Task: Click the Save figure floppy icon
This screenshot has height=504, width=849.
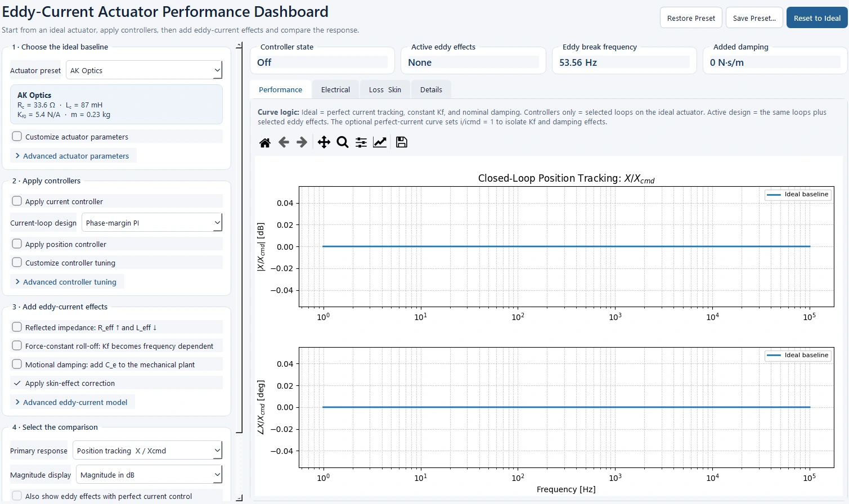Action: tap(402, 142)
